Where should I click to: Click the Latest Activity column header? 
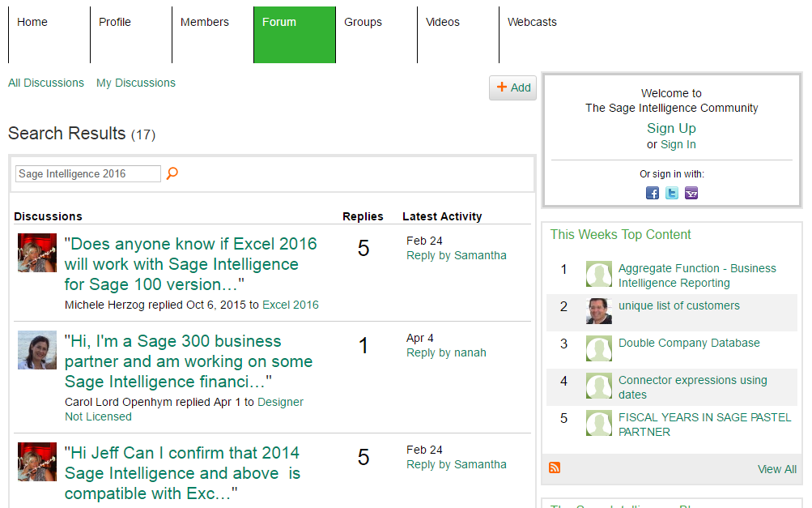pyautogui.click(x=442, y=216)
